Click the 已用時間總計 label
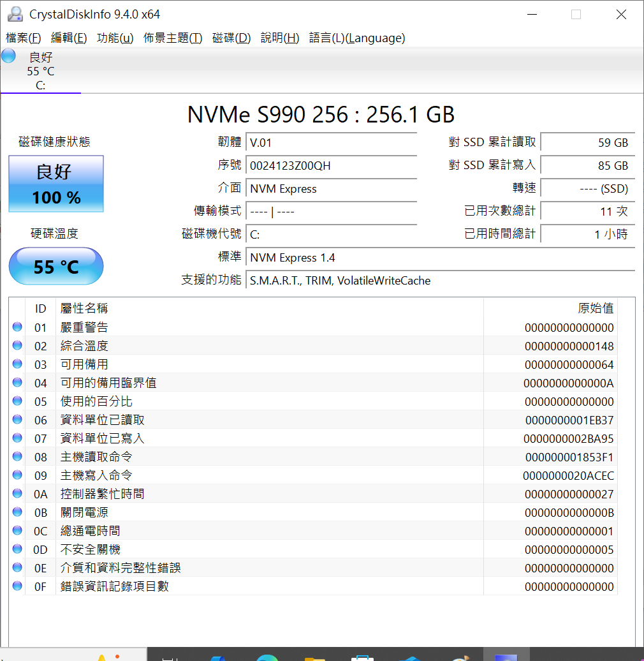Screen dimensions: 644x661 pos(500,234)
